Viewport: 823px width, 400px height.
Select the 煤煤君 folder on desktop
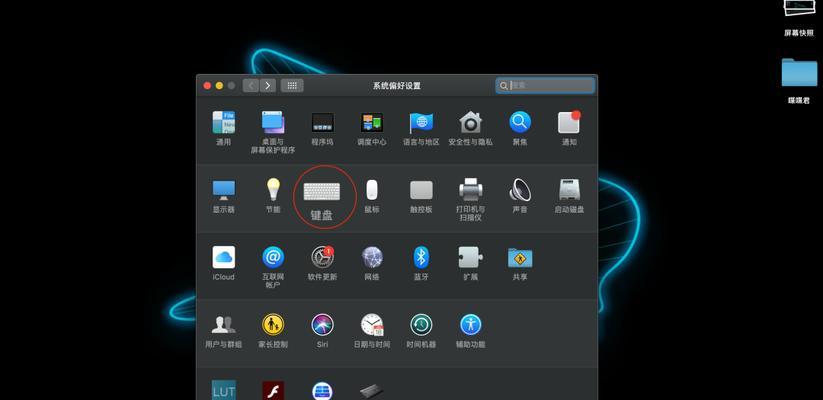pos(799,80)
